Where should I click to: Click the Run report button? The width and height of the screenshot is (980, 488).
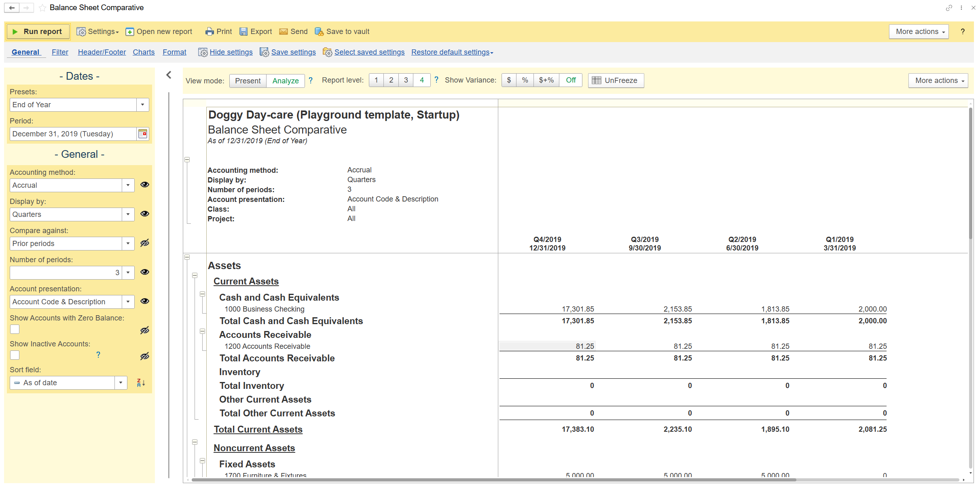(x=38, y=32)
